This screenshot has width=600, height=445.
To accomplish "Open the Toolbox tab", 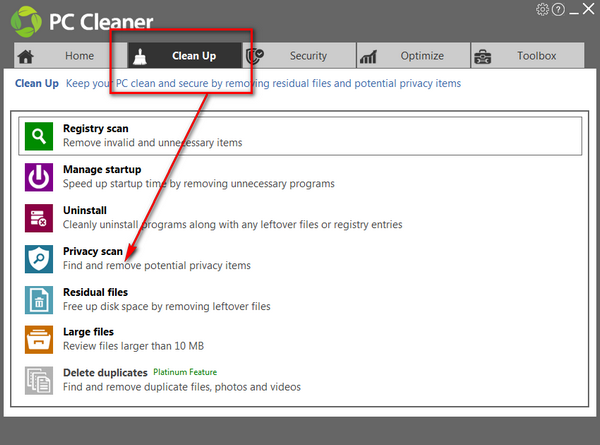I will click(x=525, y=56).
